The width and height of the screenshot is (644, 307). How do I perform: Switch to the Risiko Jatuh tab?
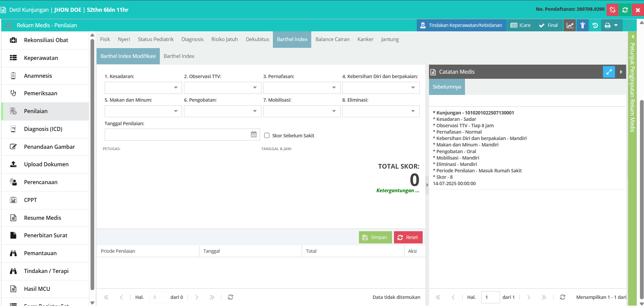point(224,39)
